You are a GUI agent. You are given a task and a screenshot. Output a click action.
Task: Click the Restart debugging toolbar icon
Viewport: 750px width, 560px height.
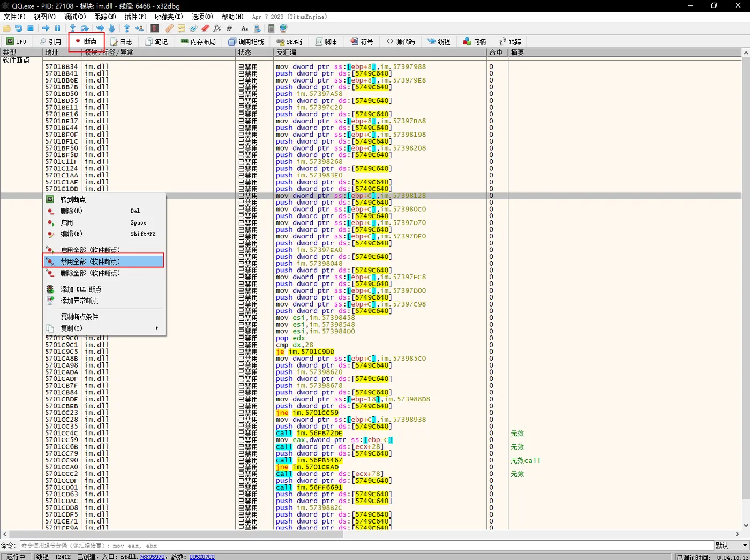coord(19,28)
